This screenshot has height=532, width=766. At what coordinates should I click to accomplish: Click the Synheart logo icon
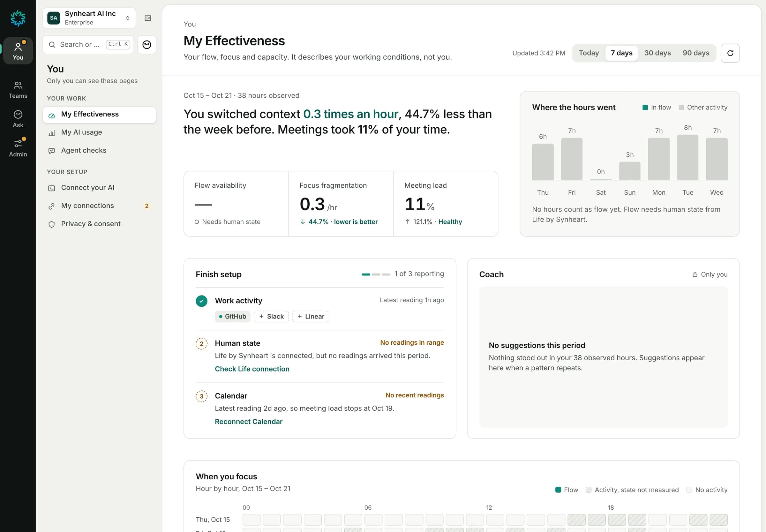[x=18, y=18]
